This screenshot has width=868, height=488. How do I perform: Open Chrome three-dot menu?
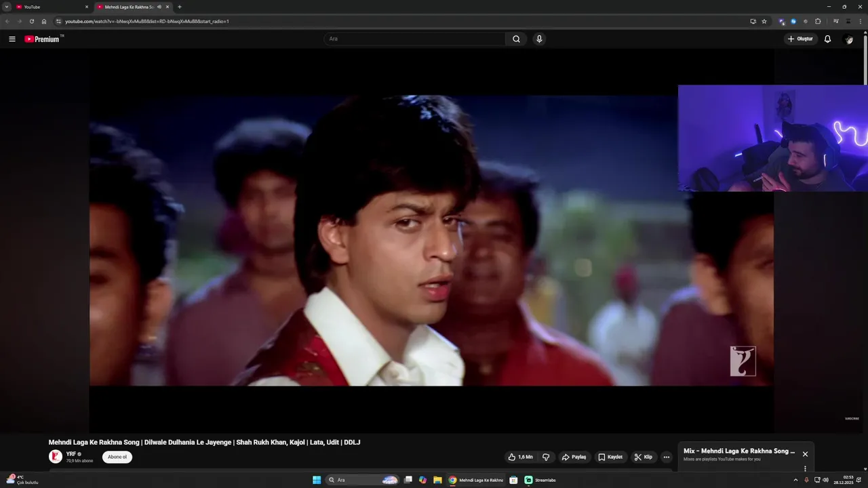pyautogui.click(x=860, y=21)
